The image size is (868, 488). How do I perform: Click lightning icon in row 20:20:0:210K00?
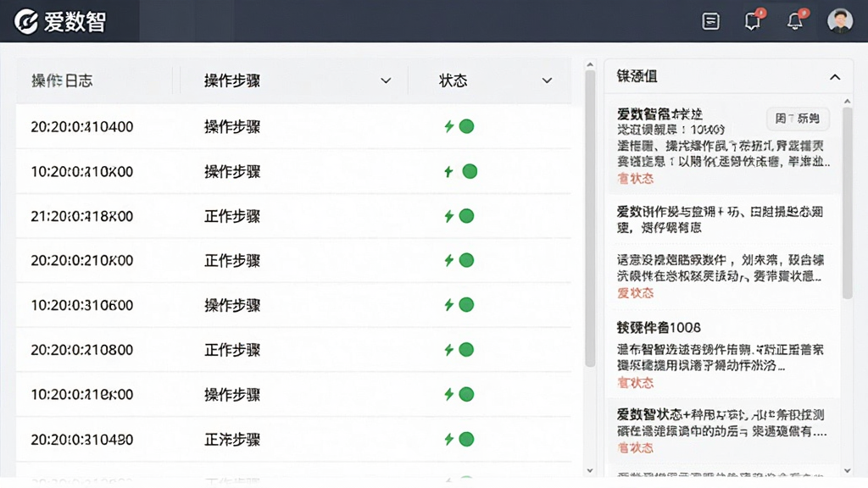click(x=449, y=260)
